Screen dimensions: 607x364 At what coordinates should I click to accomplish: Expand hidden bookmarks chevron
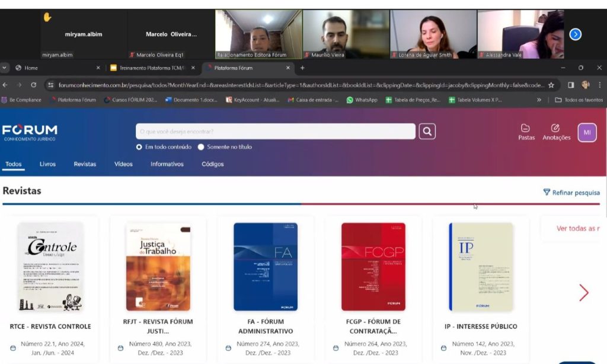point(539,100)
